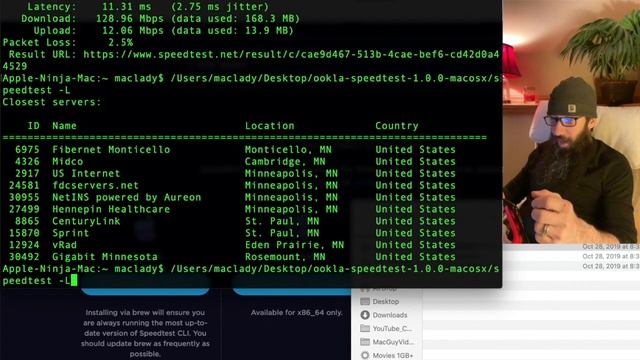Click the Location column header
The height and width of the screenshot is (360, 640).
pos(269,126)
